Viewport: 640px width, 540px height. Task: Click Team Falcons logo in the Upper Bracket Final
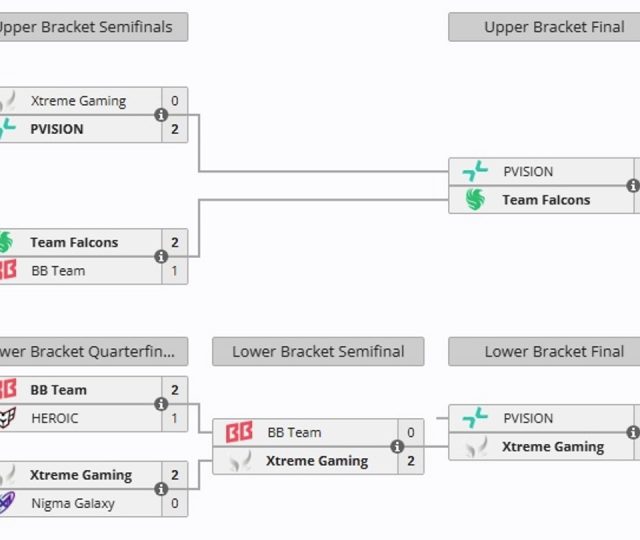475,200
